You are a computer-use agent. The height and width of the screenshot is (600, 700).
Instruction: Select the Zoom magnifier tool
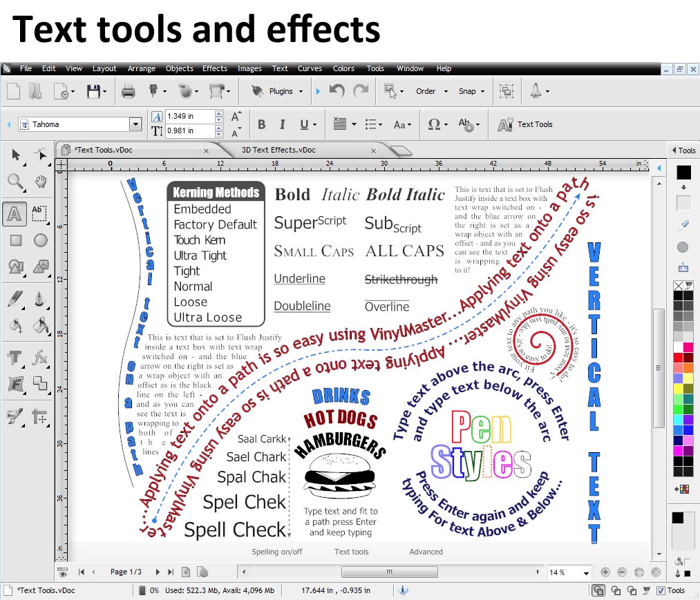[15, 182]
